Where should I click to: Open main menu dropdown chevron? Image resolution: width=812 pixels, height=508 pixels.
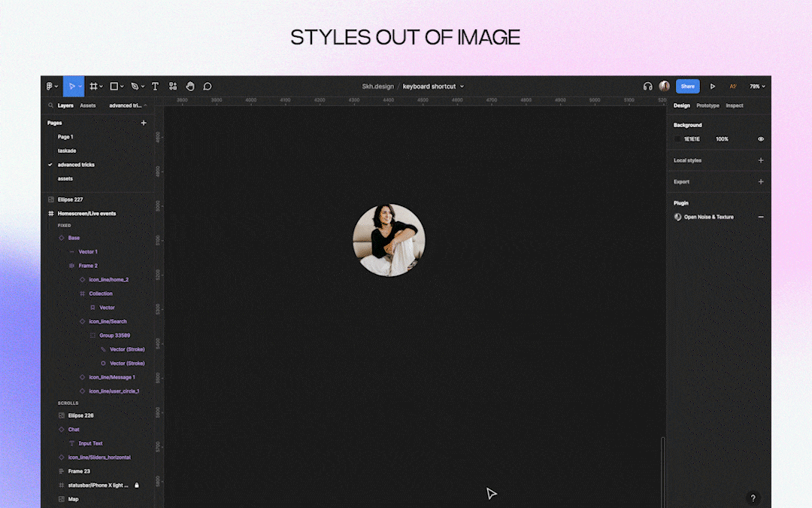point(56,87)
